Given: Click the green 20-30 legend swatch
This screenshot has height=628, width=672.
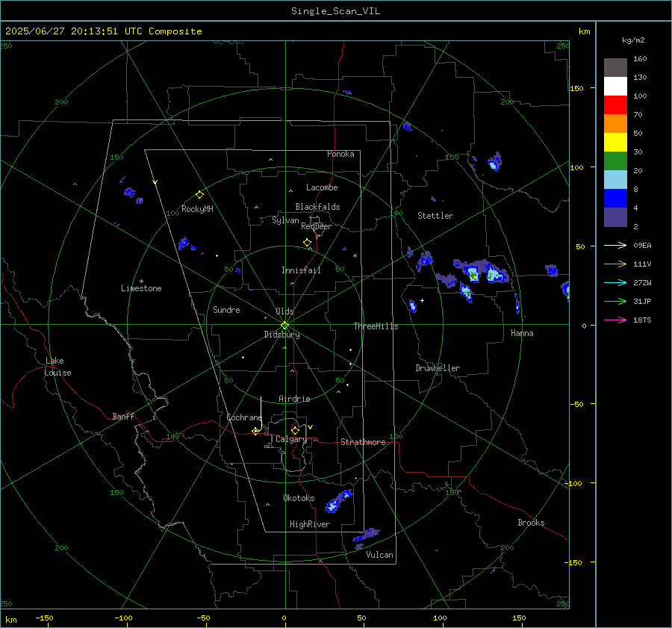Looking at the screenshot, I should coord(615,161).
